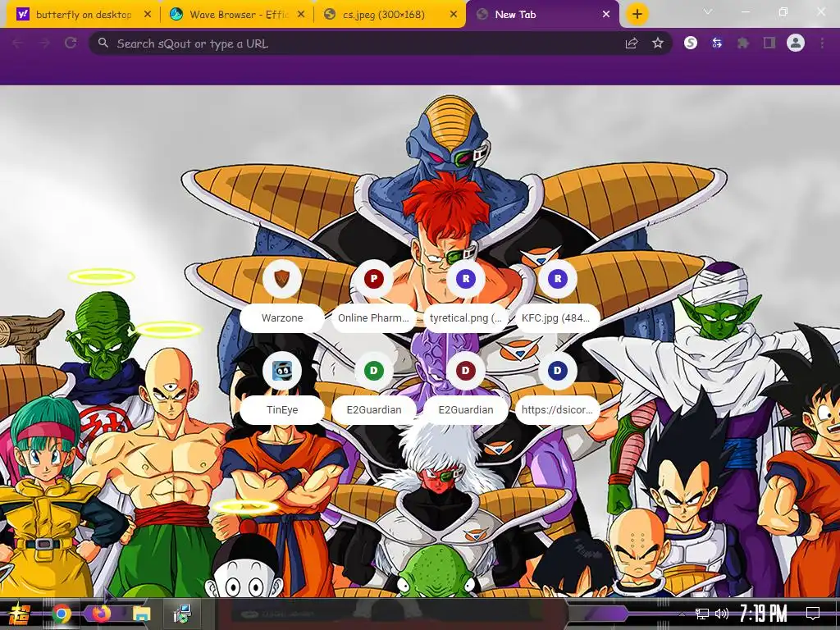Select the New Tab tab
The height and width of the screenshot is (630, 840).
[543, 15]
